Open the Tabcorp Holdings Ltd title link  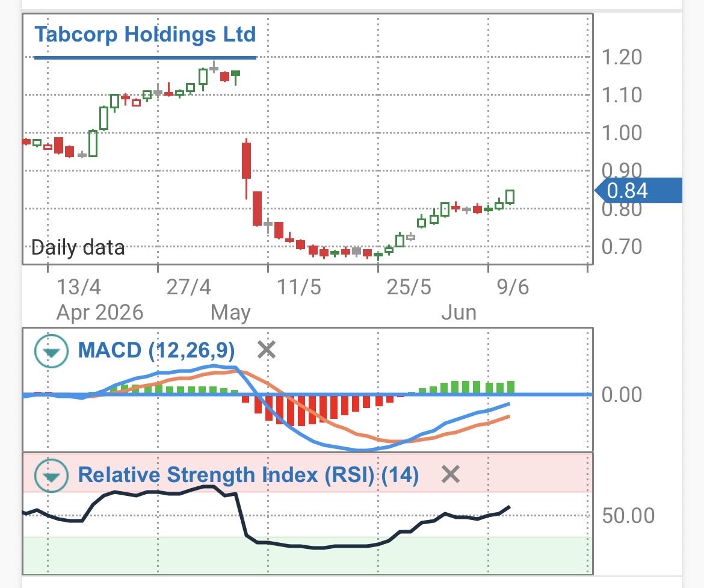145,34
